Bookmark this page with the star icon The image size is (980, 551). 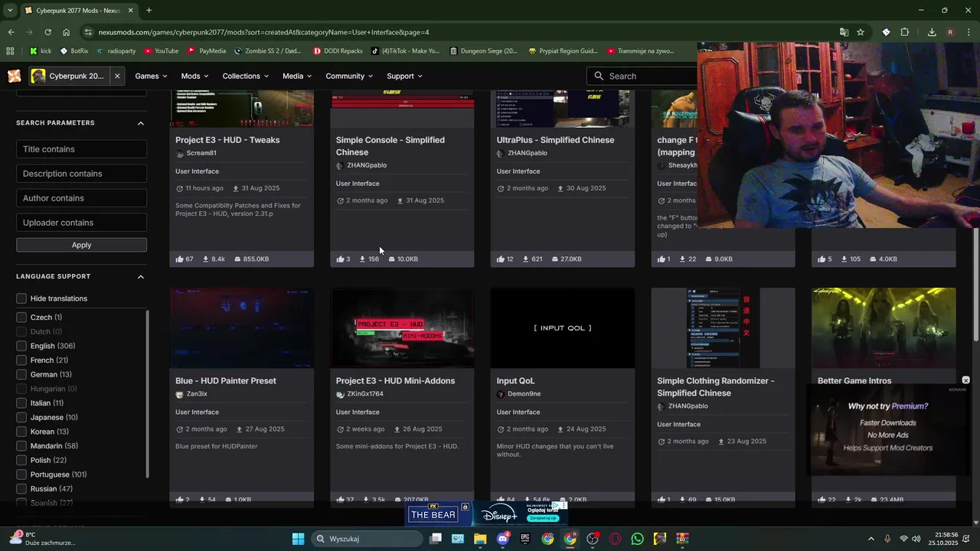pyautogui.click(x=861, y=32)
